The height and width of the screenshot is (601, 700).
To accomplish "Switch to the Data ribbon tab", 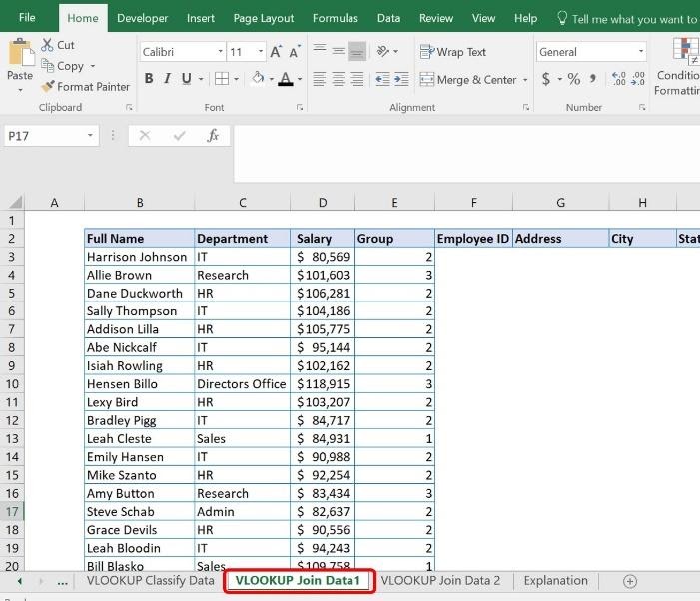I will click(x=388, y=18).
